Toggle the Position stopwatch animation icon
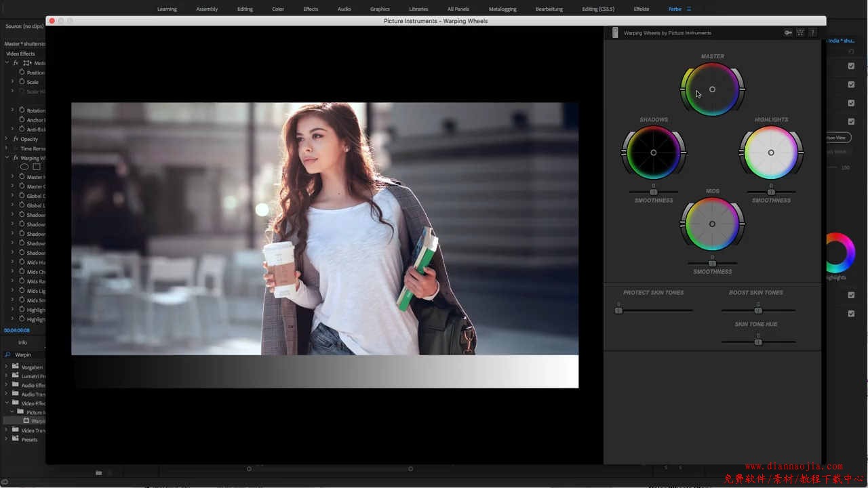868x488 pixels. pyautogui.click(x=22, y=73)
